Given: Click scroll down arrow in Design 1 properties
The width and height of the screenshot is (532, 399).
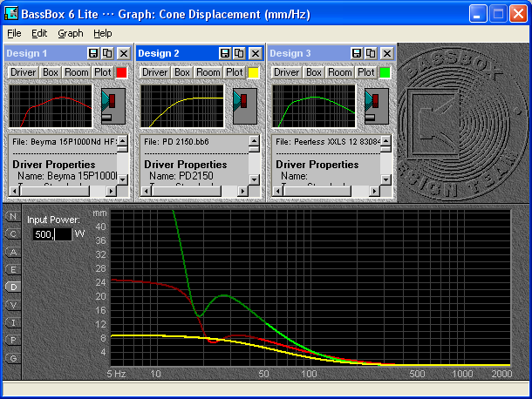Looking at the screenshot, I should 122,179.
